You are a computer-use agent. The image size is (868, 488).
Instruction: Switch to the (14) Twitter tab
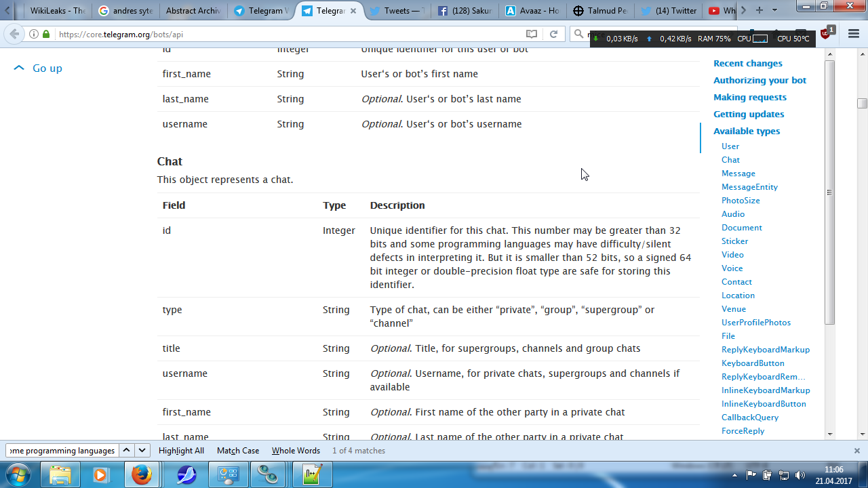click(x=668, y=11)
